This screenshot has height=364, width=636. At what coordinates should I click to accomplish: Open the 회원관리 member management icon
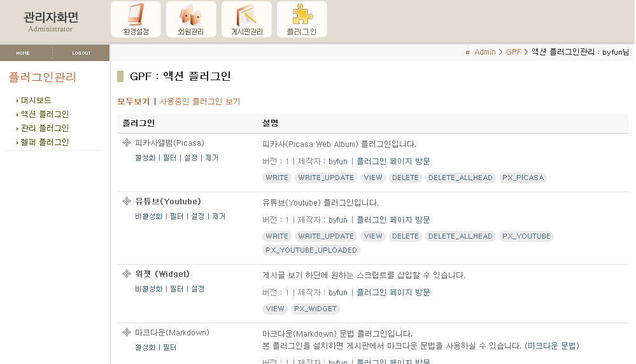191,19
